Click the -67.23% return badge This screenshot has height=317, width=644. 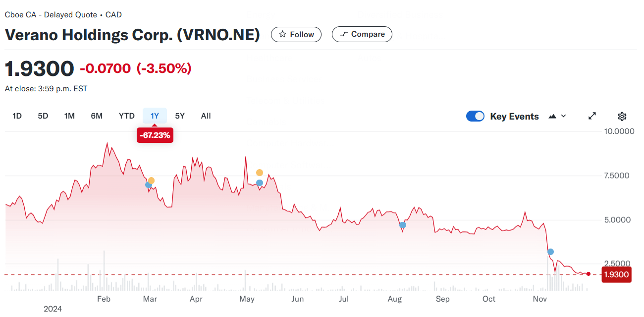[x=155, y=135]
